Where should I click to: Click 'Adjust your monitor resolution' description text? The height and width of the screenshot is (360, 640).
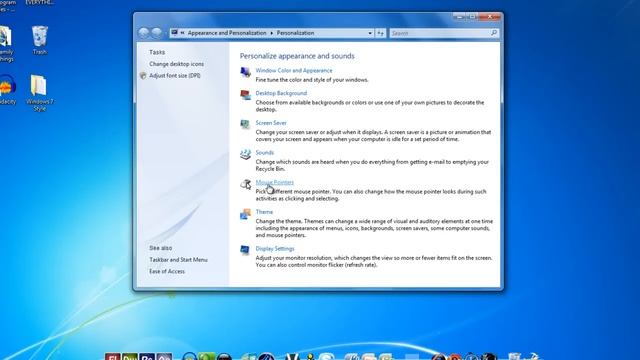[374, 261]
